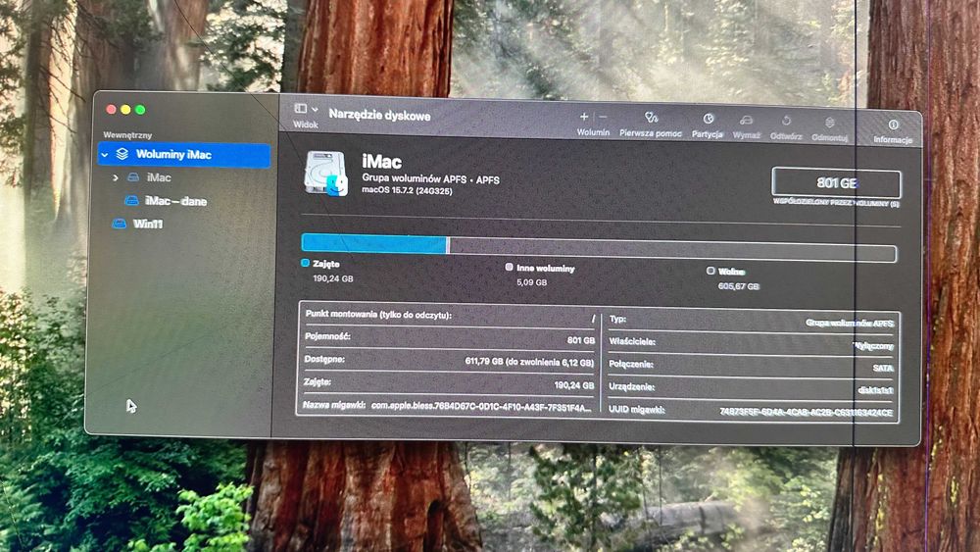The height and width of the screenshot is (552, 980).
Task: Click the Zajęte row in info table
Action: coord(450,383)
